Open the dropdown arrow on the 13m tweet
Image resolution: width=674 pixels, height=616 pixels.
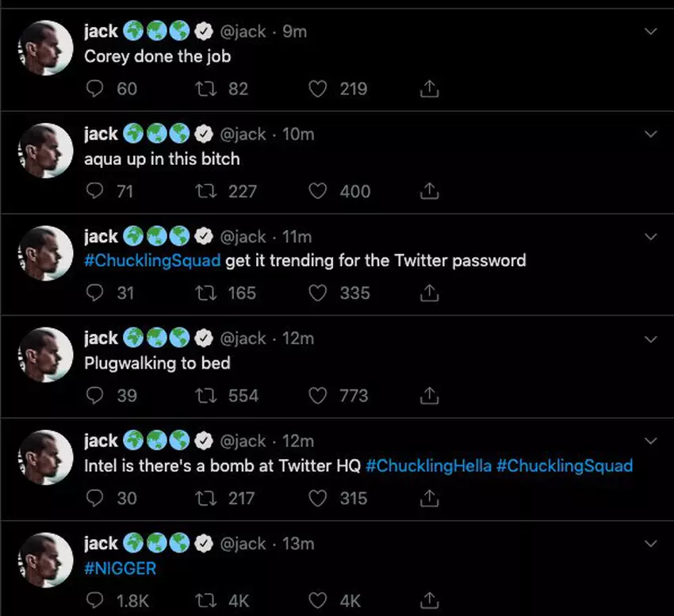651,543
